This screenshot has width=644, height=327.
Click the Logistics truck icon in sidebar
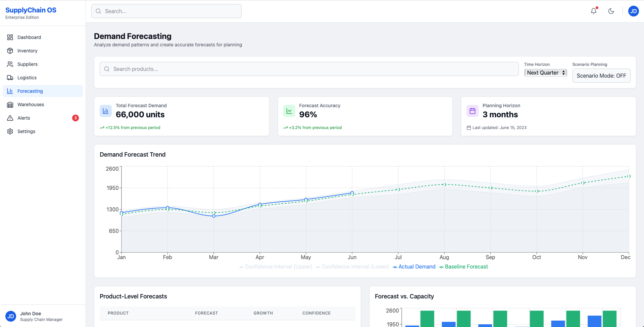tap(10, 78)
